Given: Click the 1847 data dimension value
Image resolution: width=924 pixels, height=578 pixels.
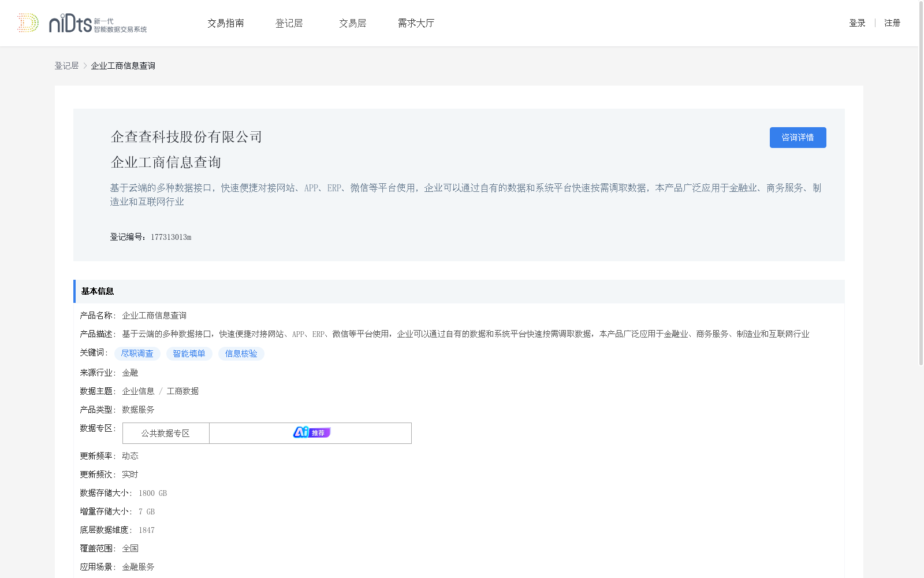Looking at the screenshot, I should tap(146, 530).
